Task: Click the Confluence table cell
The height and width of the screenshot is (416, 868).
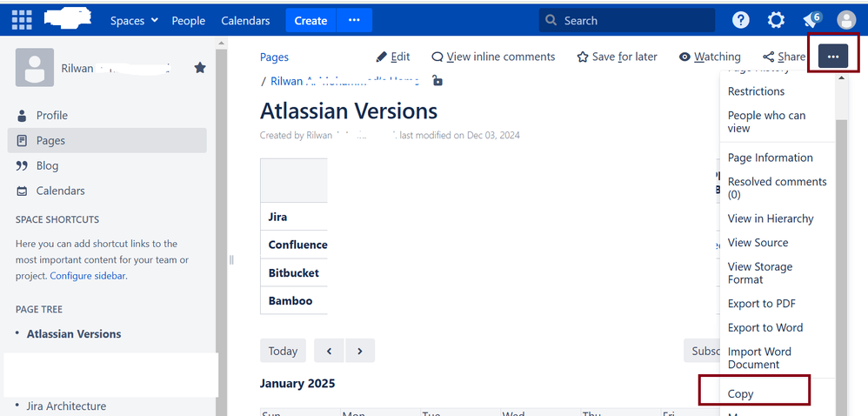Action: [x=294, y=245]
